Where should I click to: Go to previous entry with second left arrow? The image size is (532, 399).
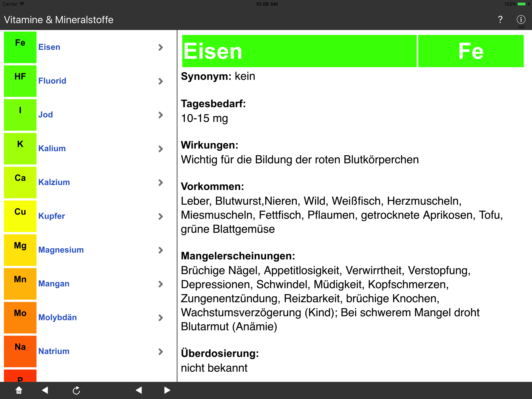click(x=139, y=390)
